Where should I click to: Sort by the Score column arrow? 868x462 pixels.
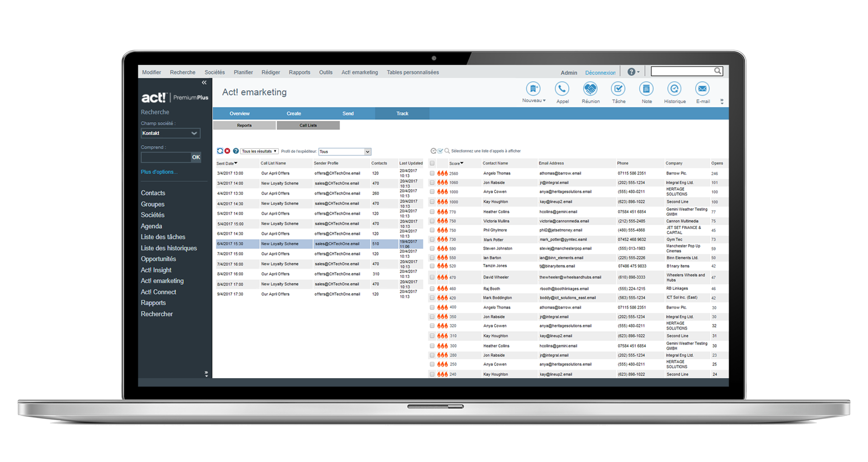[x=462, y=163]
